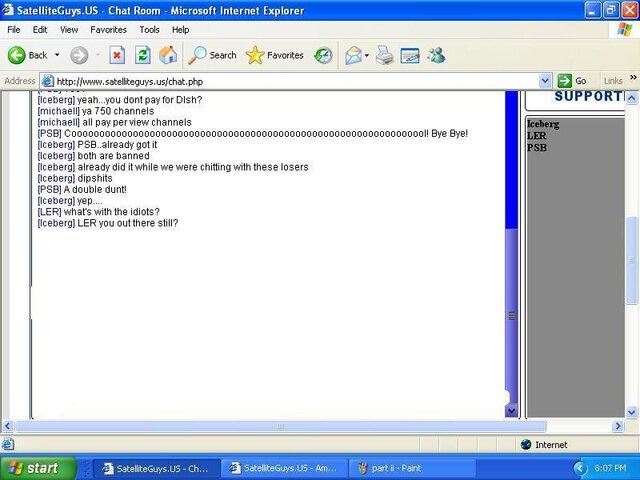Click the Mail envelope icon

353,55
